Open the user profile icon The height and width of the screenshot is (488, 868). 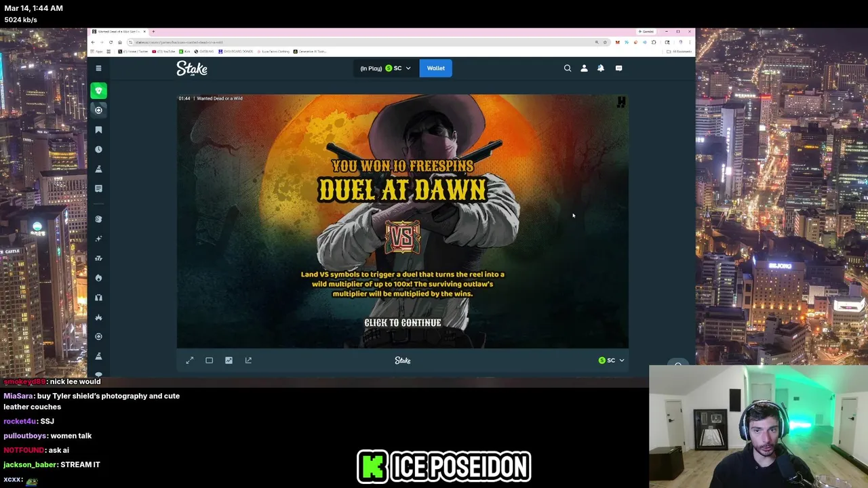(x=584, y=68)
